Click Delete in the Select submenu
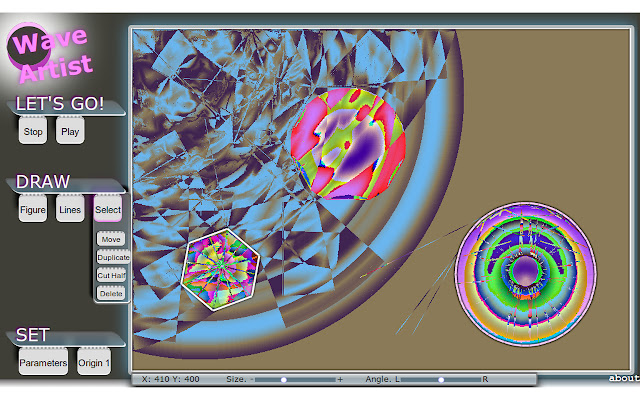The height and width of the screenshot is (400, 640). pyautogui.click(x=111, y=293)
